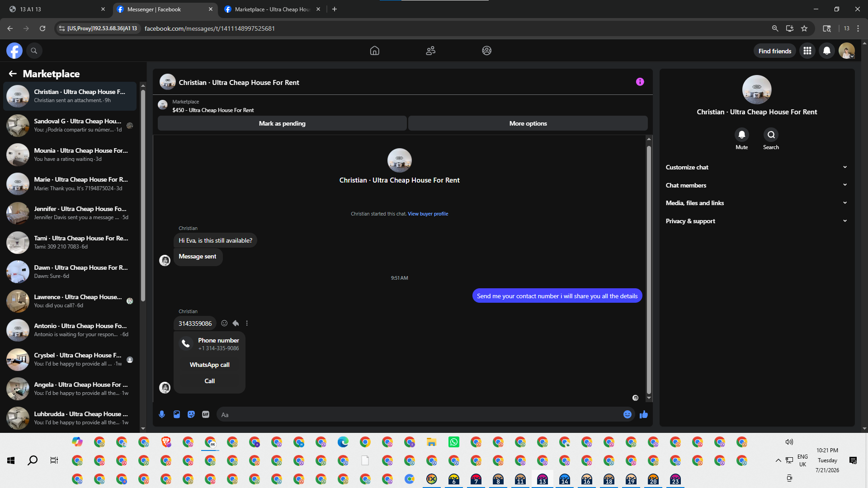Open Facebook search magnifier
This screenshot has height=488, width=868.
(34, 51)
